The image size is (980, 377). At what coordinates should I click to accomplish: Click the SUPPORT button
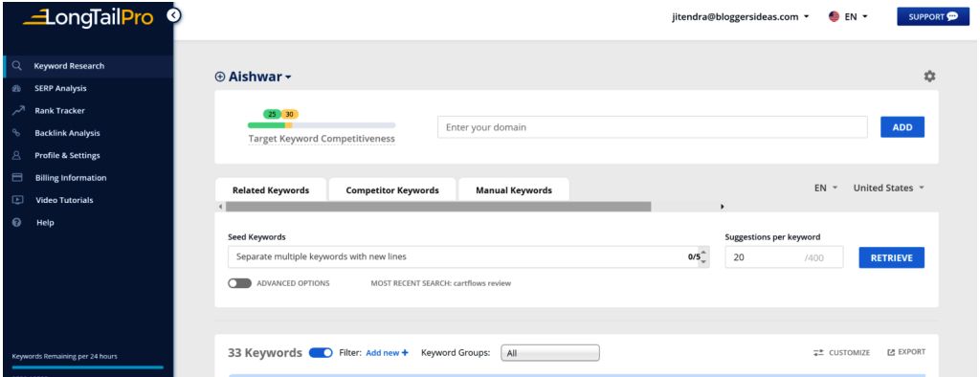(x=933, y=17)
